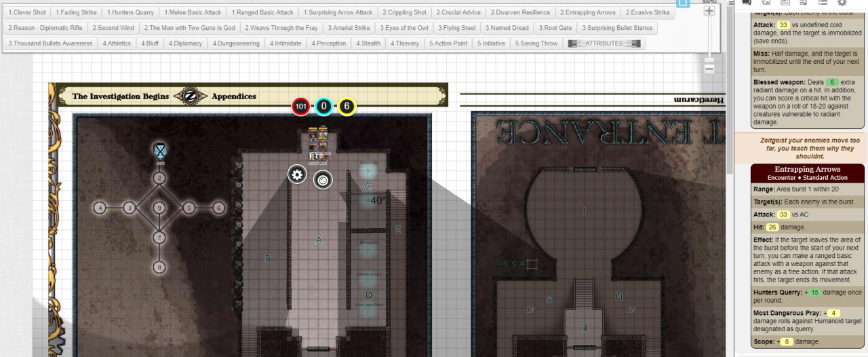Run the 1.Hunters Quarry macro
Viewport: 868px width, 357px height.
click(x=131, y=12)
